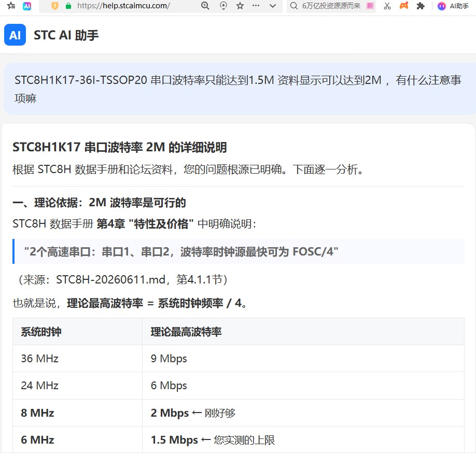Click the AI tab favicon icon

tap(27, 6)
